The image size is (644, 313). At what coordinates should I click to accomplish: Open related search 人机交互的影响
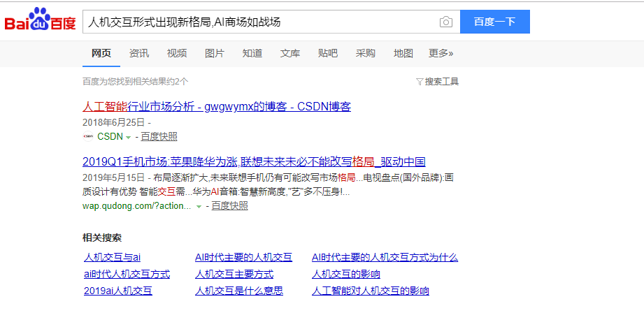(x=346, y=274)
